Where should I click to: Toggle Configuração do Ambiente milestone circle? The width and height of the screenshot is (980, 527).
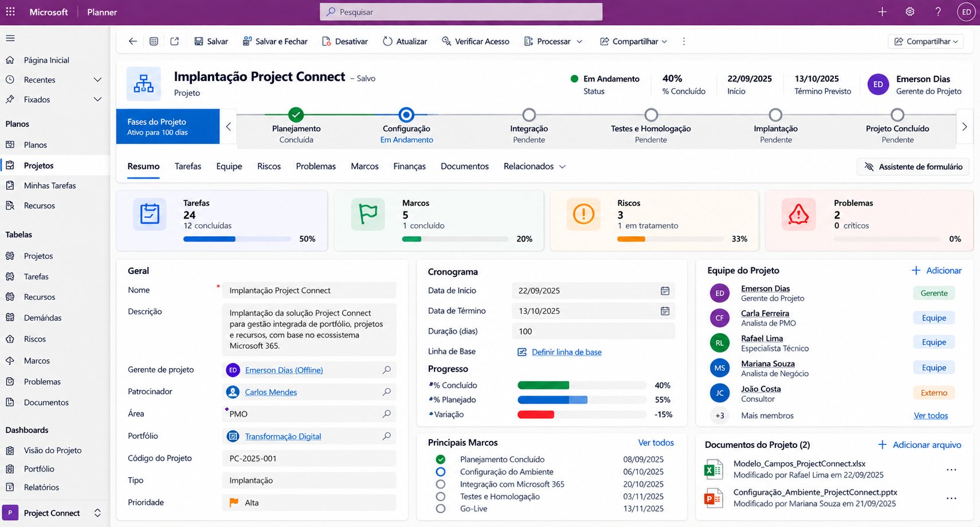click(440, 471)
